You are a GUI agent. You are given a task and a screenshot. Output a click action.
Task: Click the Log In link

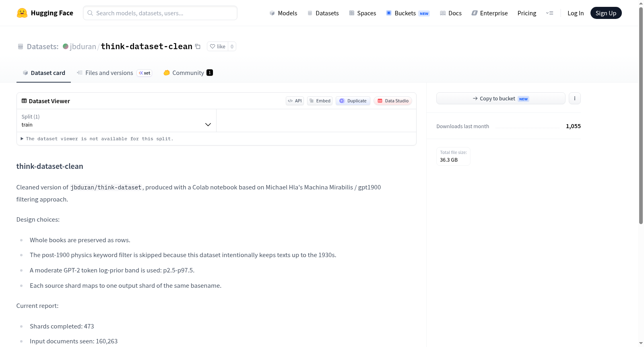576,13
